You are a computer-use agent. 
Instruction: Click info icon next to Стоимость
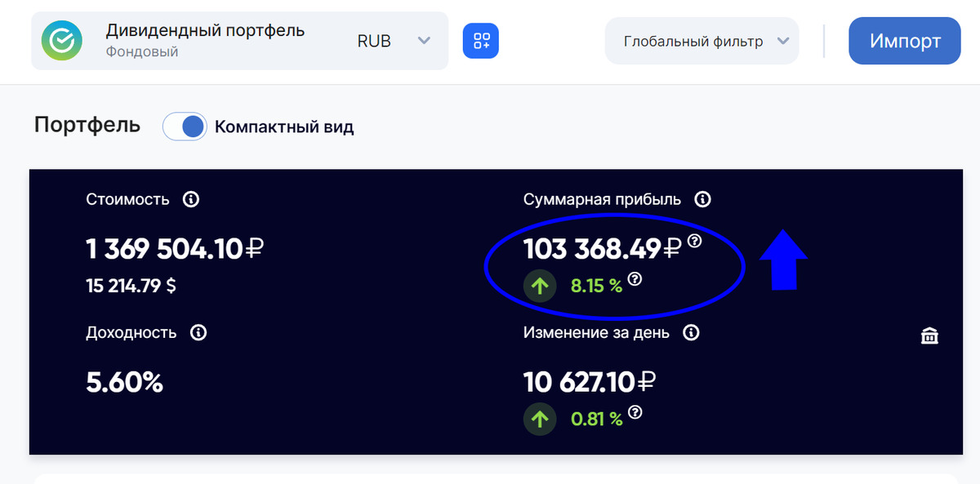tap(191, 199)
